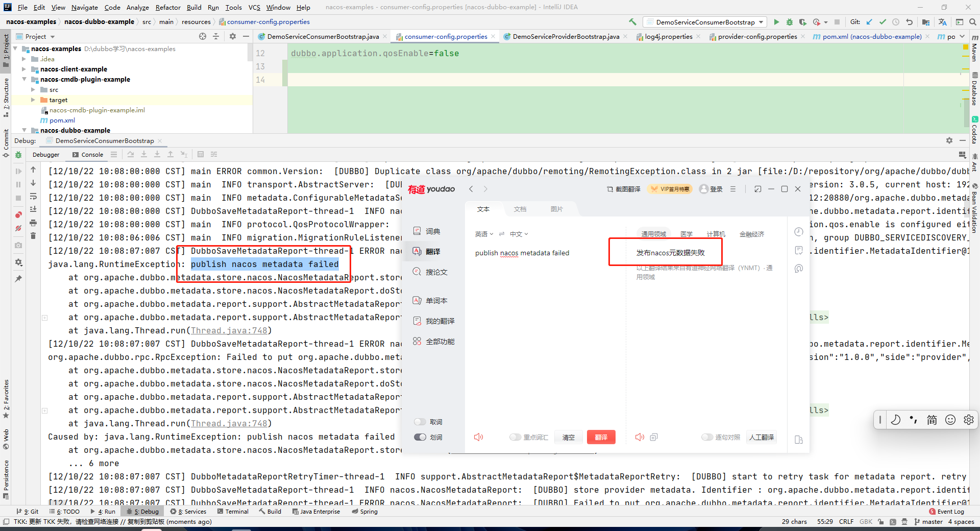Collapse nacos-cmdb-plugin-example module
The image size is (980, 531).
click(23, 79)
